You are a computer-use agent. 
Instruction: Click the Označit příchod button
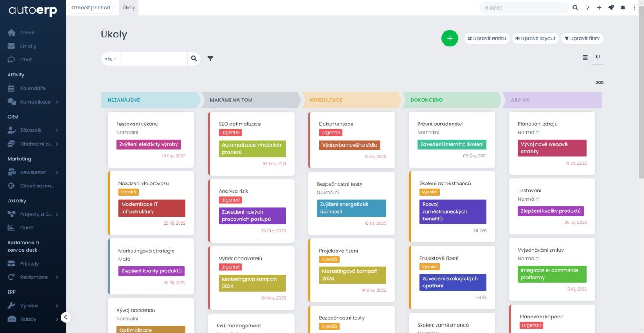coord(91,8)
